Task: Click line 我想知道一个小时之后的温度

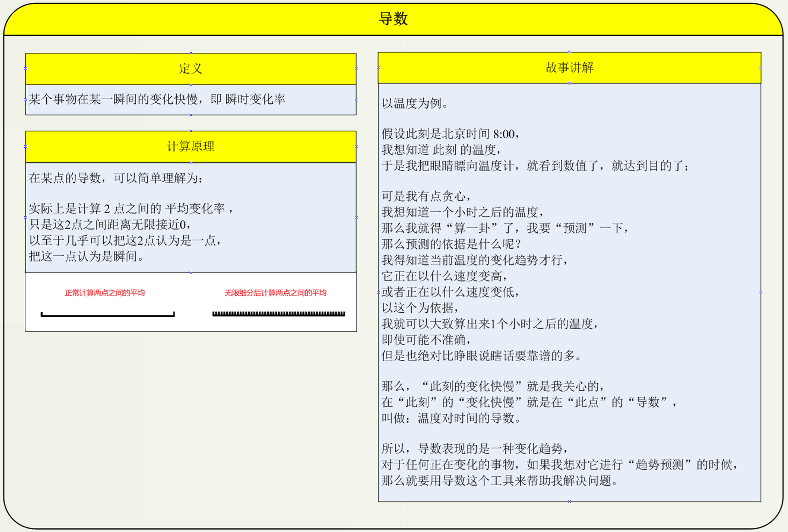Action: pos(463,212)
